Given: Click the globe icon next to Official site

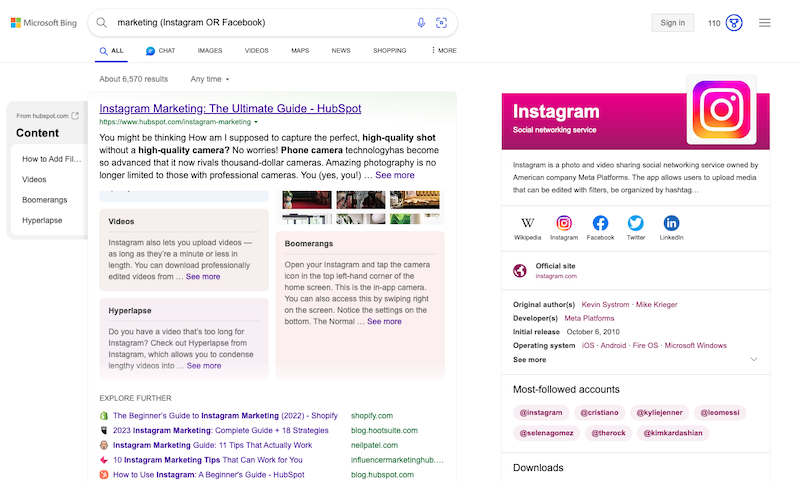Looking at the screenshot, I should point(520,271).
